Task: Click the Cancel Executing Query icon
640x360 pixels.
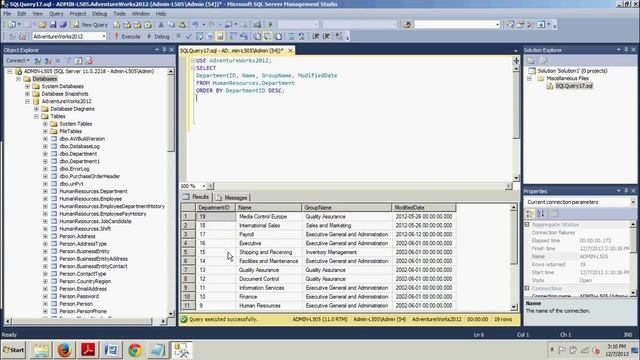Action: coord(178,36)
